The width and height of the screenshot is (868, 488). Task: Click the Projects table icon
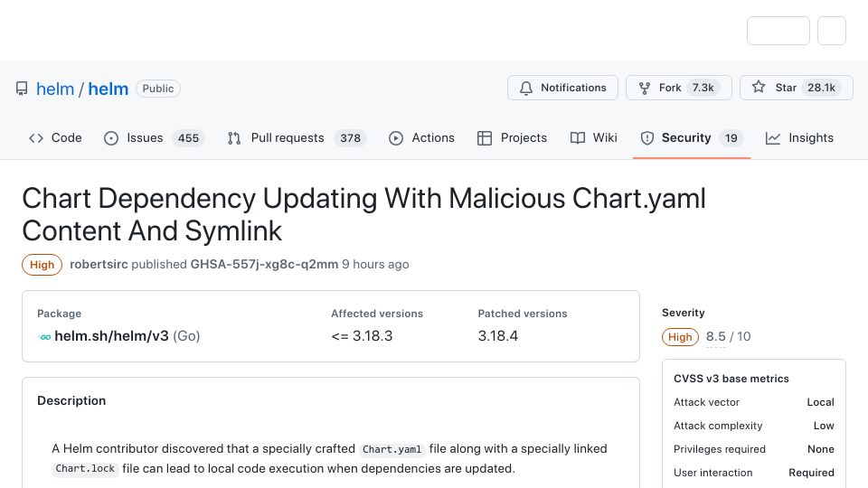coord(485,138)
